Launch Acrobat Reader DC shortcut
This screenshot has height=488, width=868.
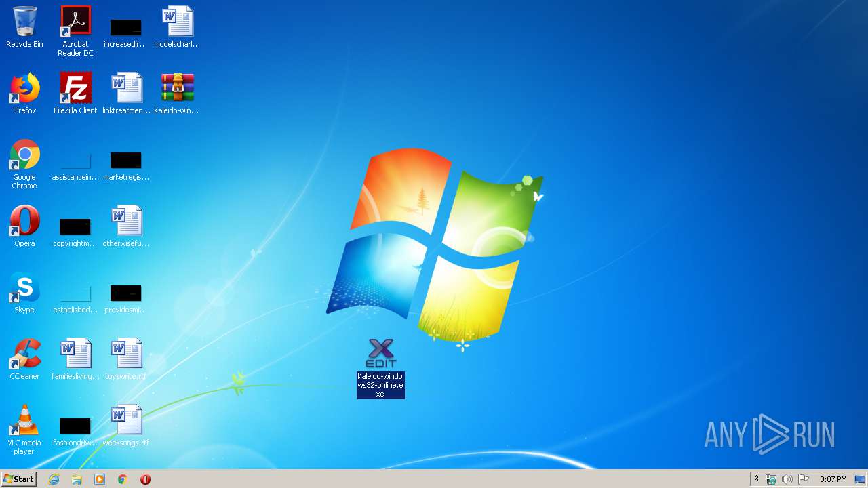(75, 31)
